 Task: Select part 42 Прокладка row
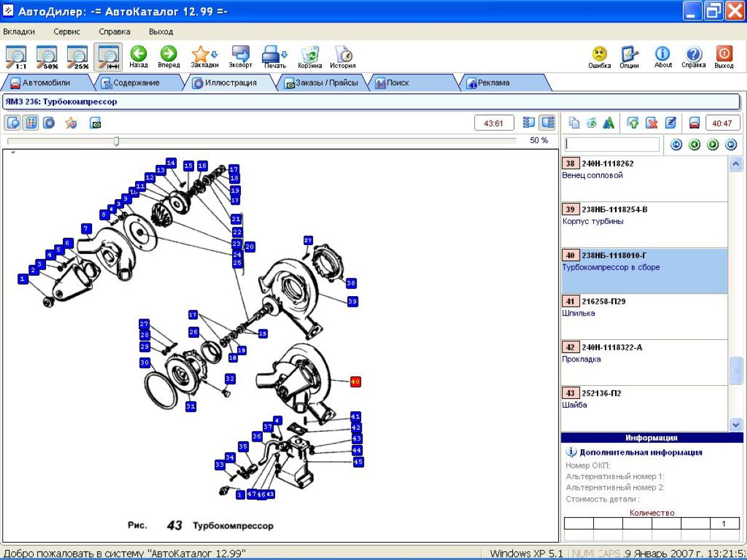click(644, 363)
